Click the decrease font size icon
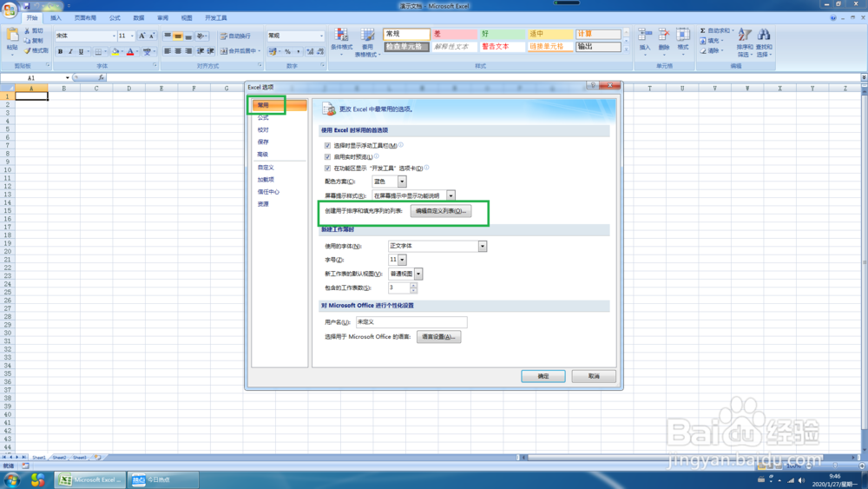This screenshot has height=489, width=868. point(152,36)
